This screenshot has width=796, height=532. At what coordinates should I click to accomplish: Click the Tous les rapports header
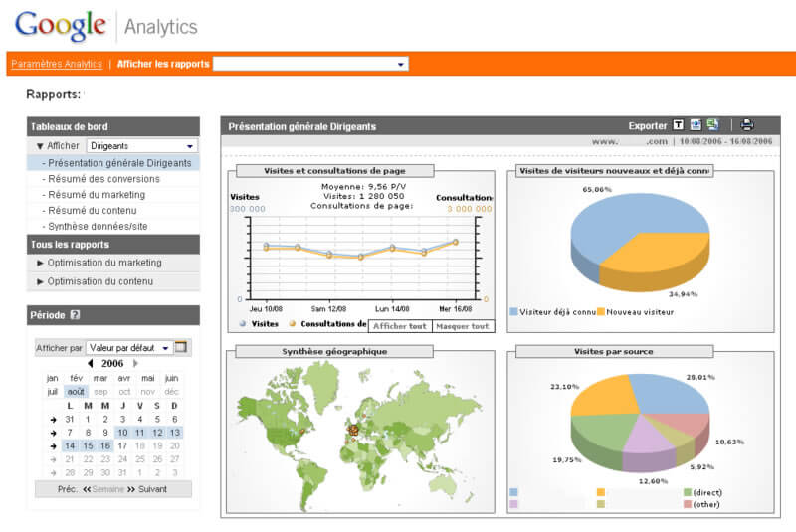113,244
